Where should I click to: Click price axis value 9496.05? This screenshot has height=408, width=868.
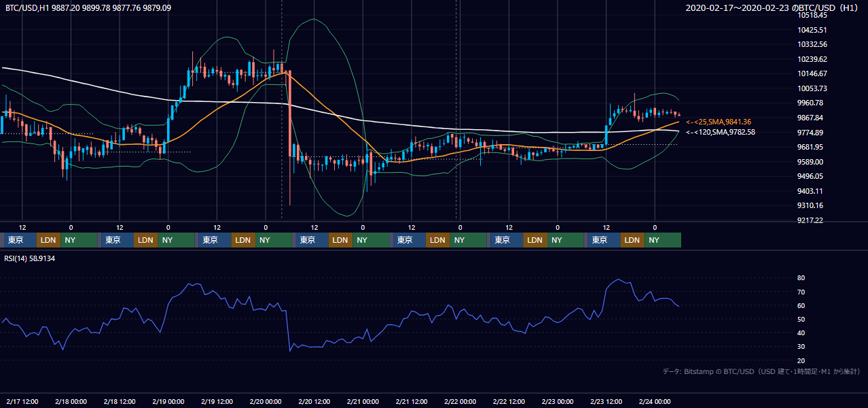(810, 176)
